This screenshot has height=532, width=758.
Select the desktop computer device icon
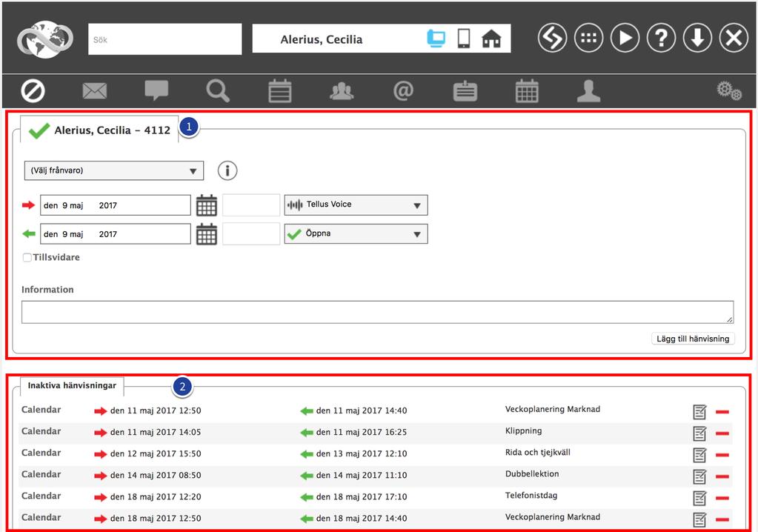coord(436,39)
